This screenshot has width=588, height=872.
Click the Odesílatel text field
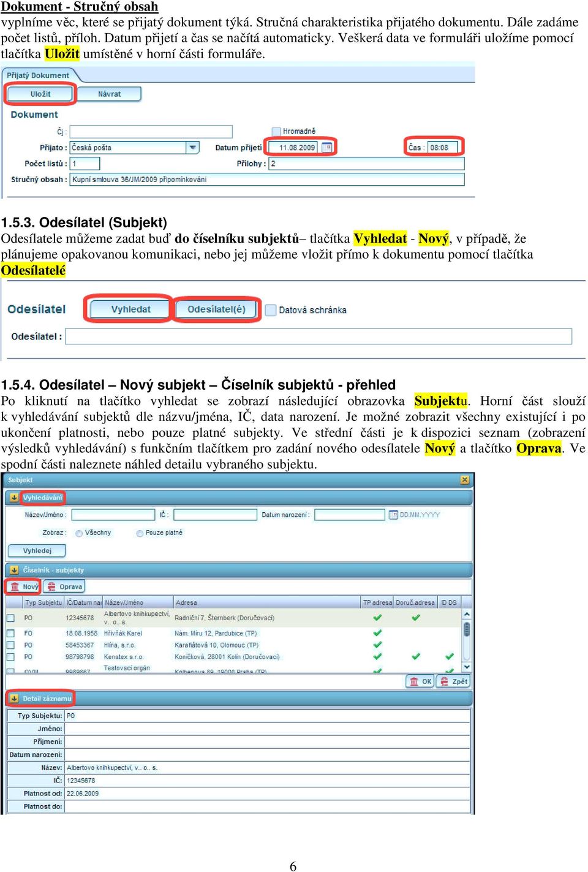(318, 336)
